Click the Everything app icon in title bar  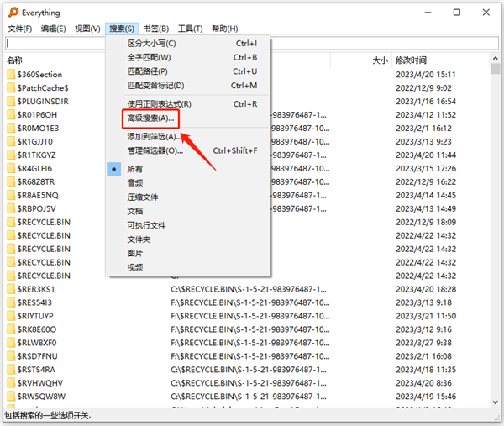(x=11, y=13)
